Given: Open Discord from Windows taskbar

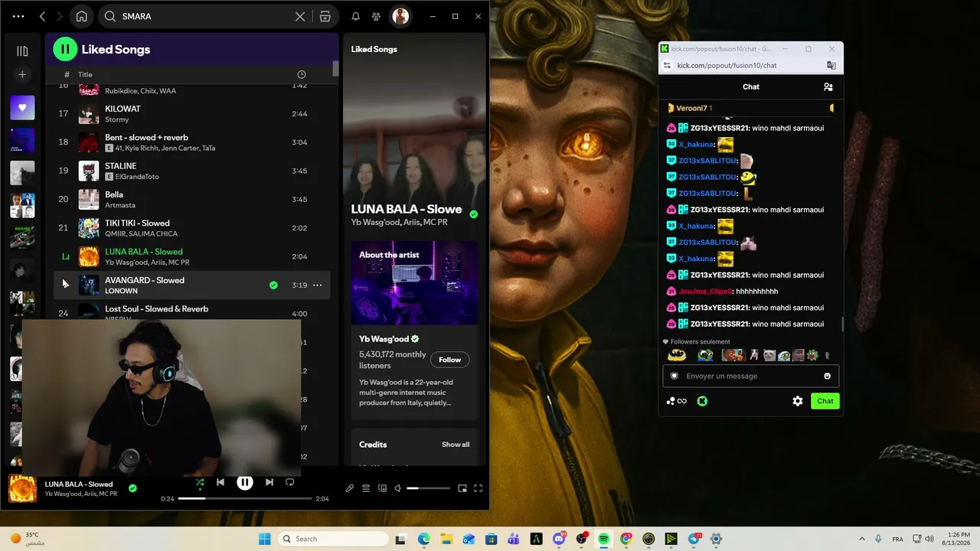Looking at the screenshot, I should [x=560, y=539].
